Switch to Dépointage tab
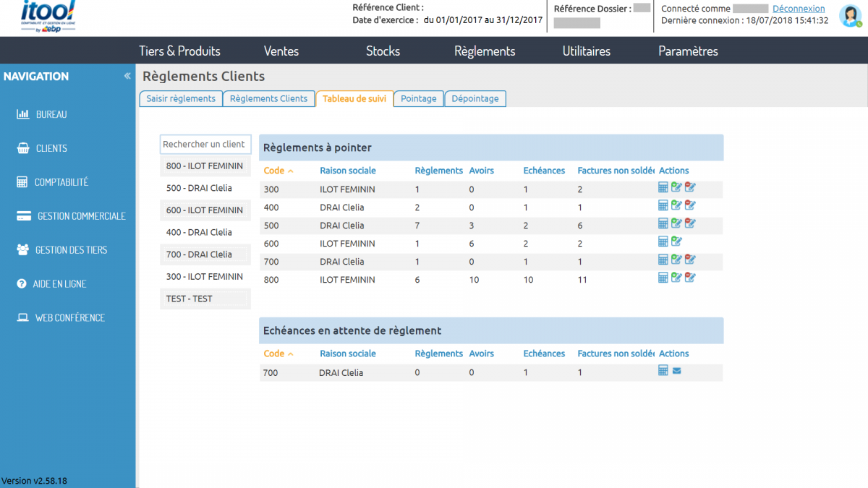The image size is (868, 488). pos(475,98)
